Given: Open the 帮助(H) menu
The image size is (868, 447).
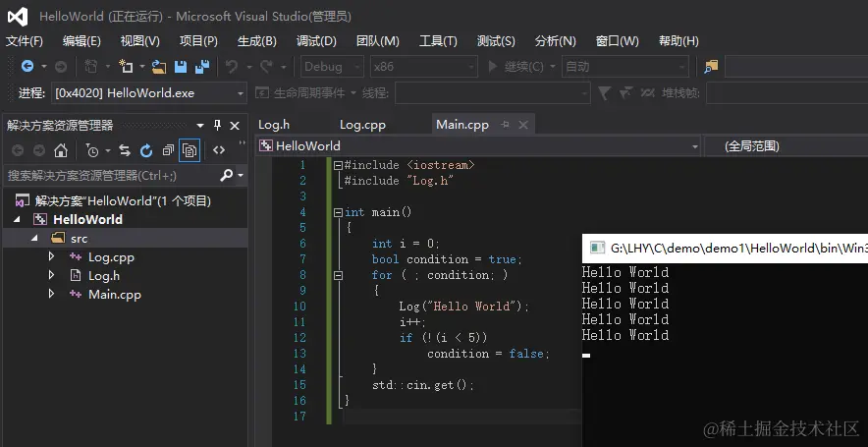Looking at the screenshot, I should point(678,41).
